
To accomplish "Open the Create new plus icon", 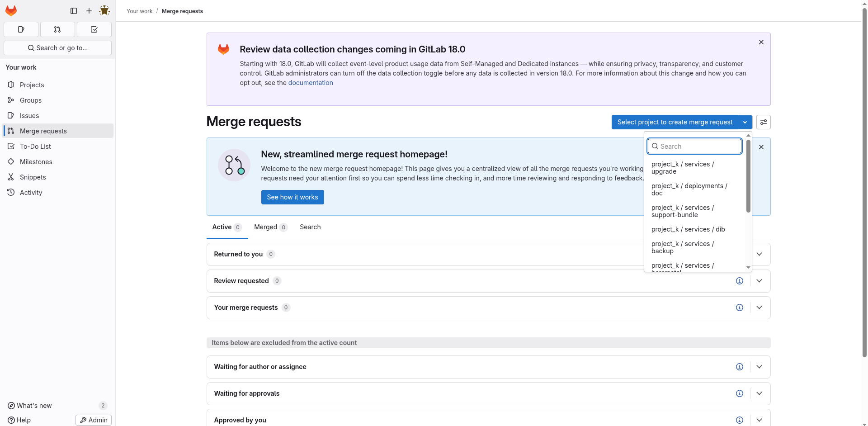I will 89,11.
